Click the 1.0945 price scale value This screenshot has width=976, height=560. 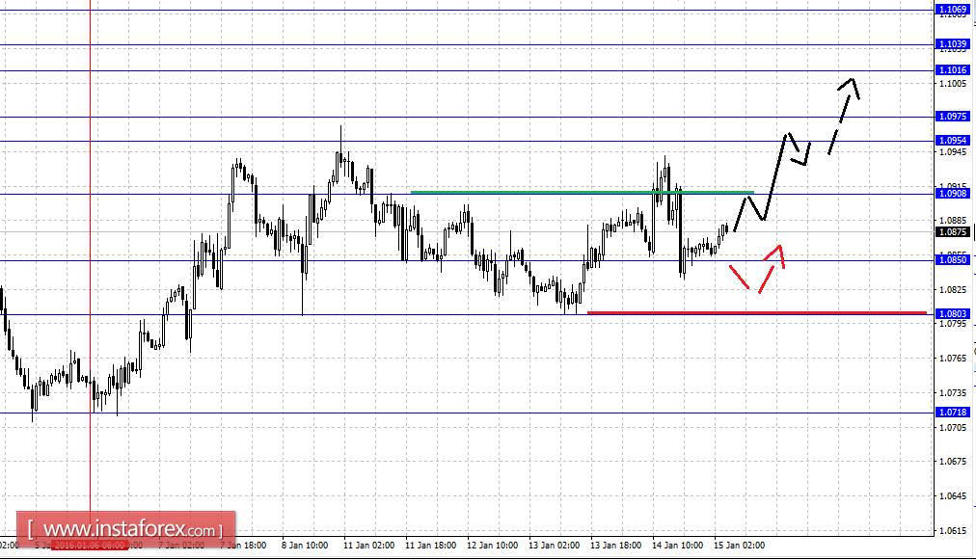(x=953, y=152)
